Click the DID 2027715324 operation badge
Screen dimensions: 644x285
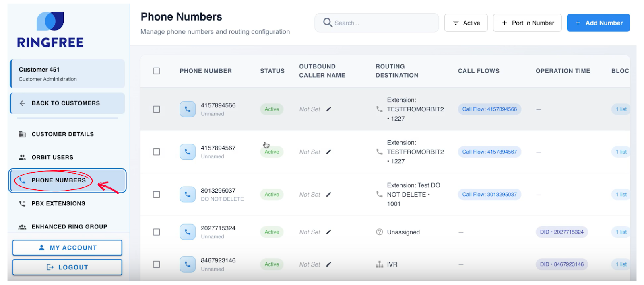[x=561, y=232]
